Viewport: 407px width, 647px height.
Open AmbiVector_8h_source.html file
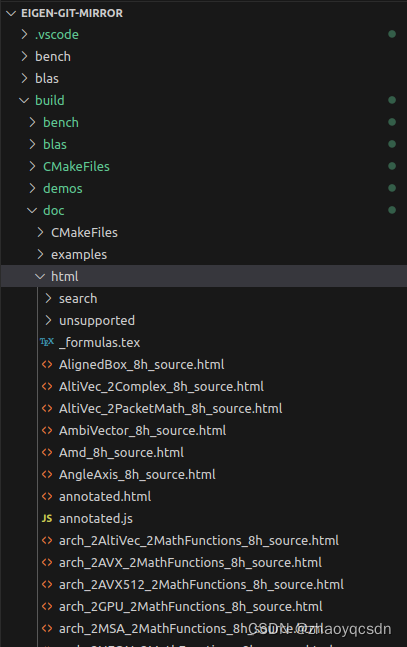pos(142,430)
